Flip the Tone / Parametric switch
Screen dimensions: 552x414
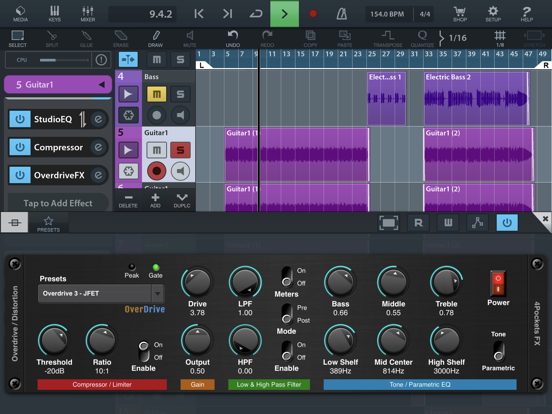click(x=498, y=351)
